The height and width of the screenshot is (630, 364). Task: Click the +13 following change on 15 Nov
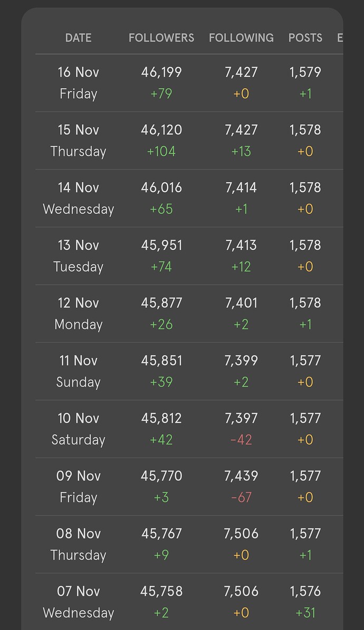tap(241, 152)
